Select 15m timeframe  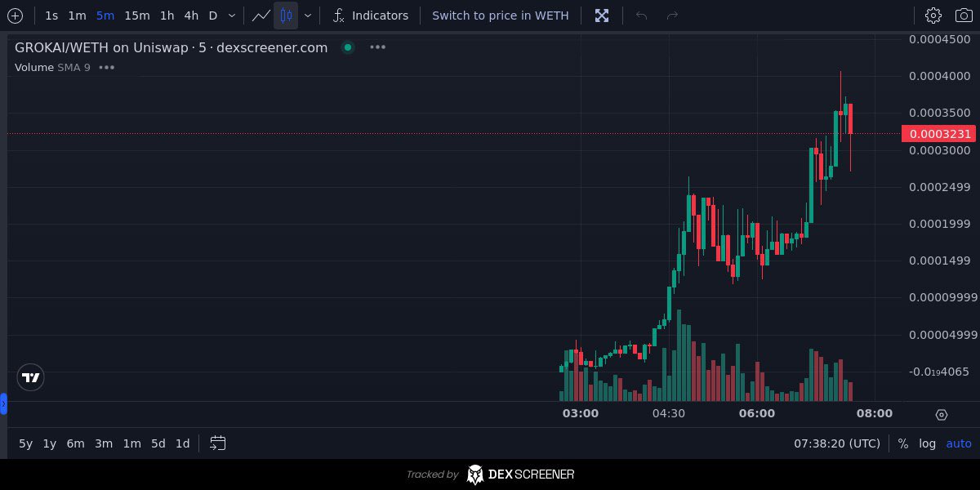137,16
